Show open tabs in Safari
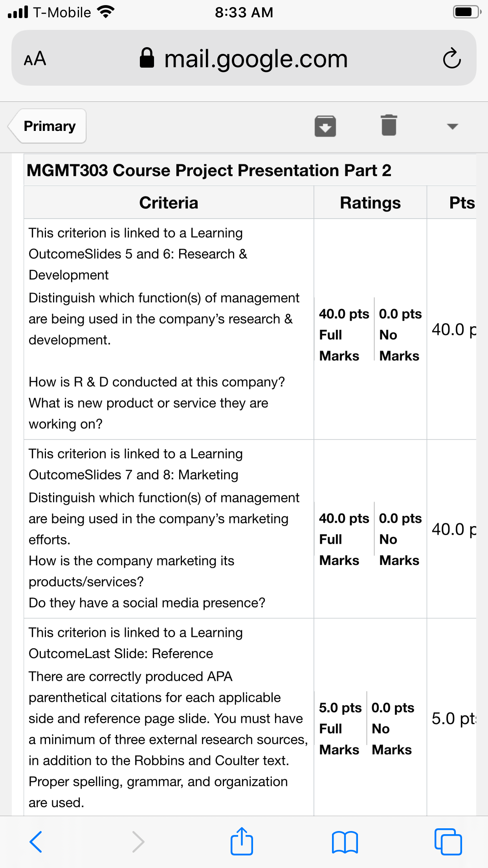Screen dimensions: 488x868 point(448,842)
